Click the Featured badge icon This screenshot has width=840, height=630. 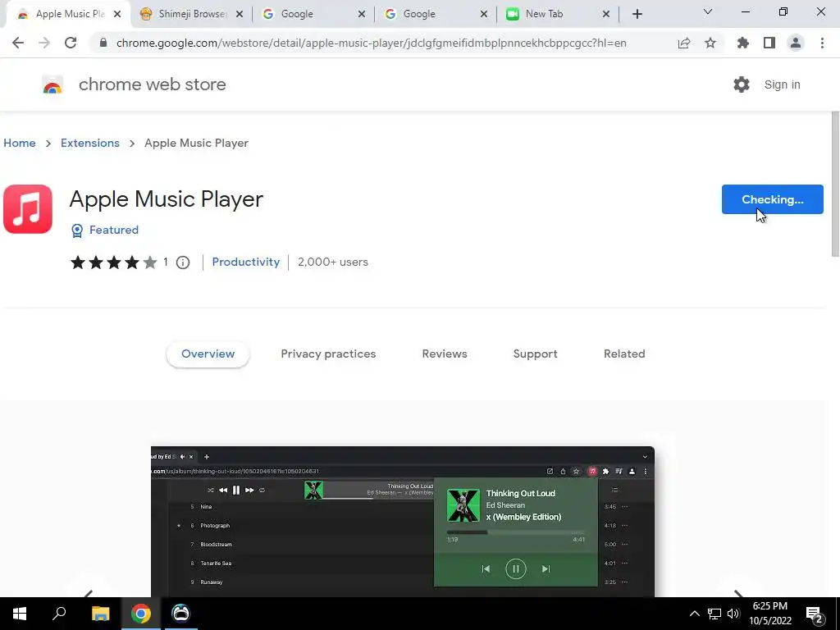point(77,231)
